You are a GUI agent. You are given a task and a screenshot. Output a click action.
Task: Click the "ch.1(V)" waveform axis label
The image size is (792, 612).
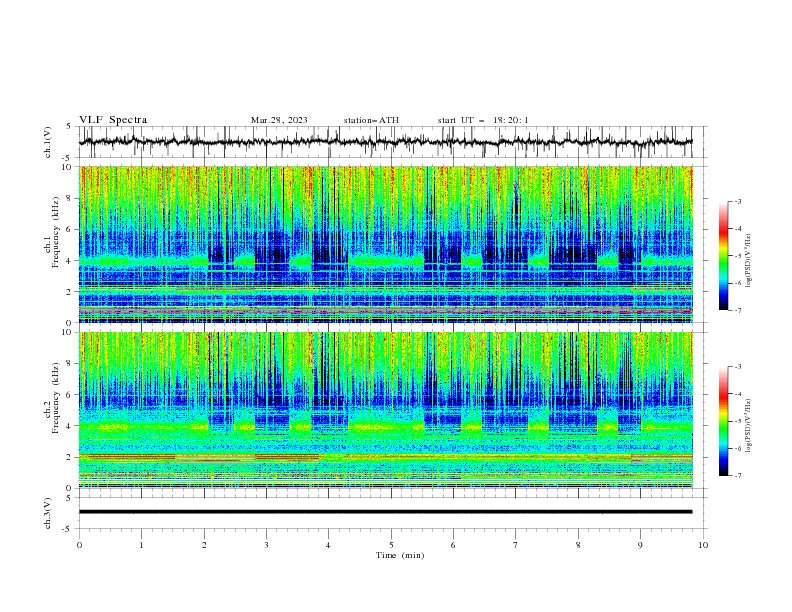coord(48,142)
